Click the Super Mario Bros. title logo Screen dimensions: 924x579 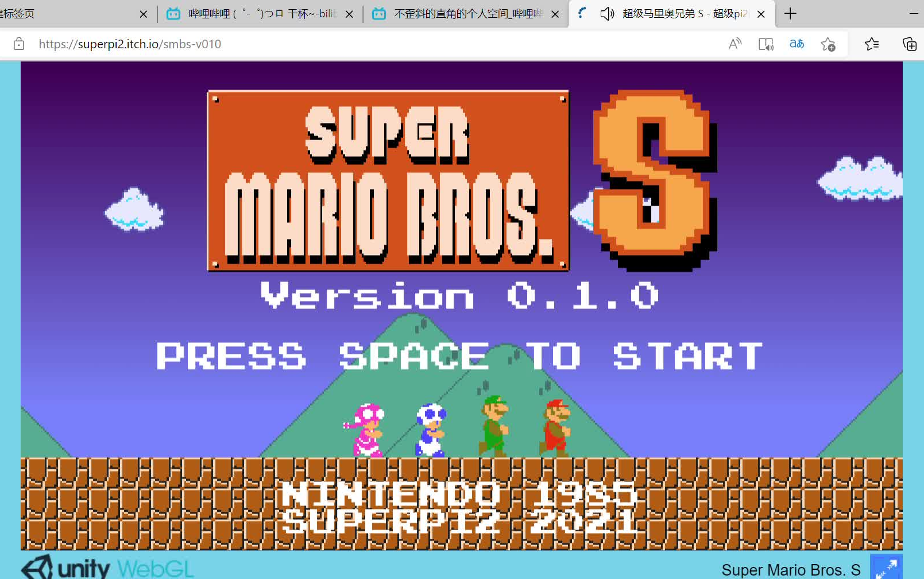click(x=388, y=180)
